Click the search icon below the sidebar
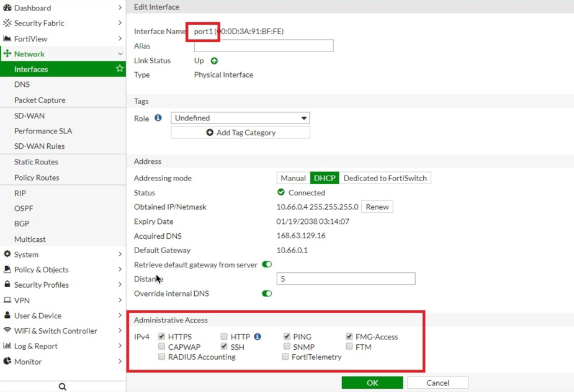 [x=63, y=386]
